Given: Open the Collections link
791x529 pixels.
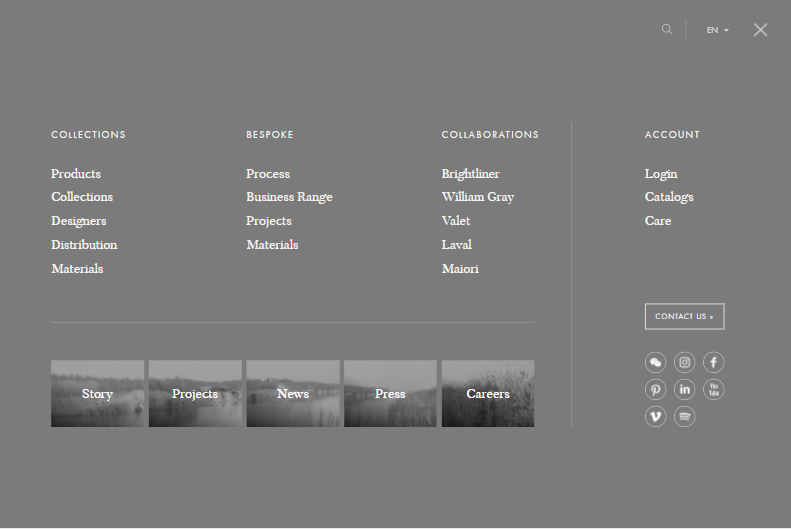Looking at the screenshot, I should pyautogui.click(x=82, y=197).
